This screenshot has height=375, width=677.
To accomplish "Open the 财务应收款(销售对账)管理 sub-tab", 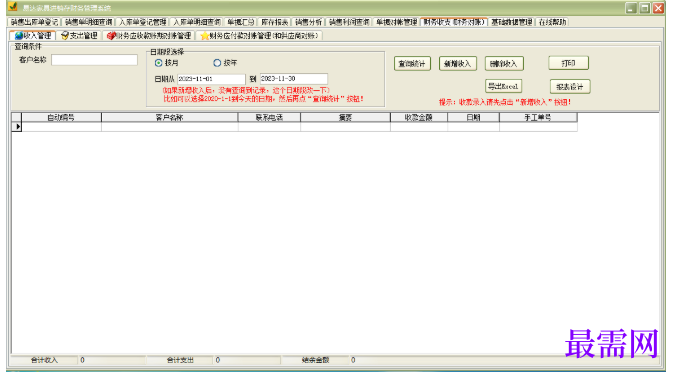I will (x=149, y=35).
